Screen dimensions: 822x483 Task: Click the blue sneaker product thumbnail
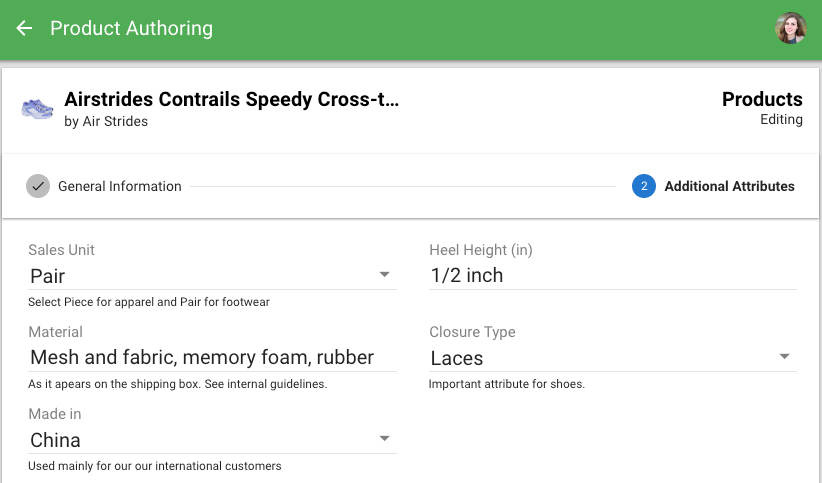click(37, 109)
